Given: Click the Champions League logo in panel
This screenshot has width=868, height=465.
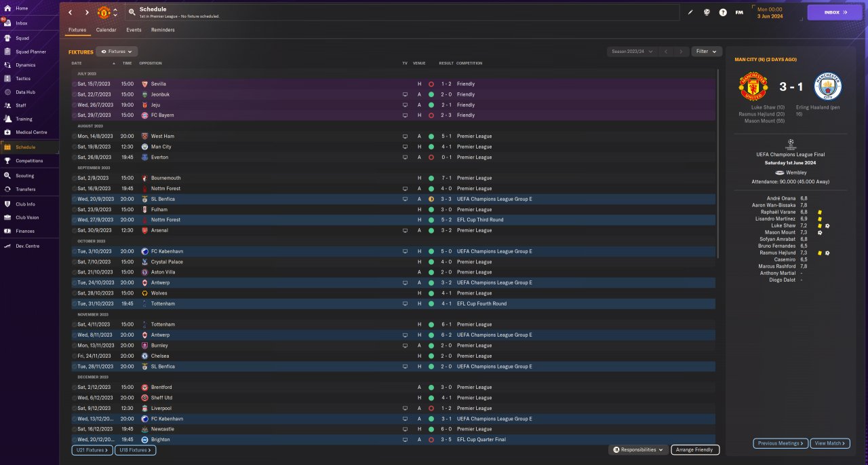Looking at the screenshot, I should [790, 144].
